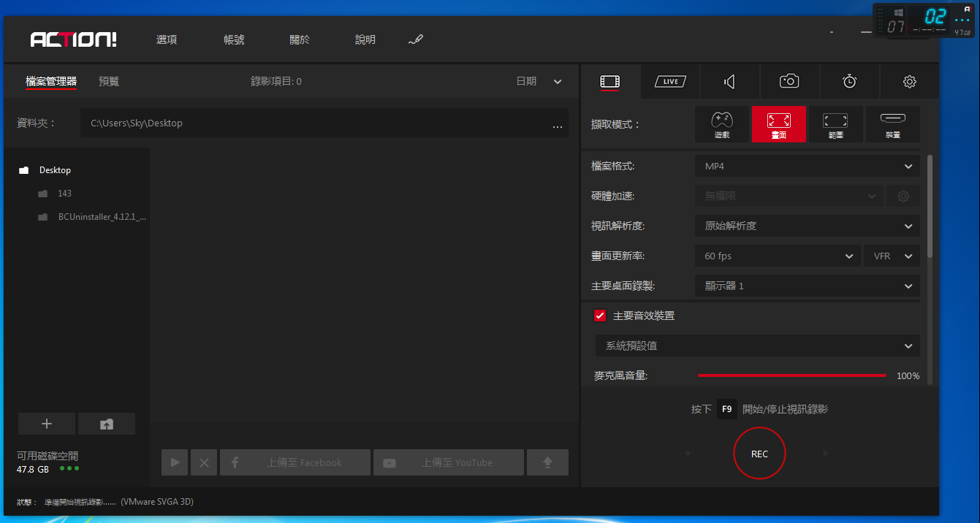Click the 可用磁碟空間 label
The width and height of the screenshot is (980, 523).
point(48,456)
